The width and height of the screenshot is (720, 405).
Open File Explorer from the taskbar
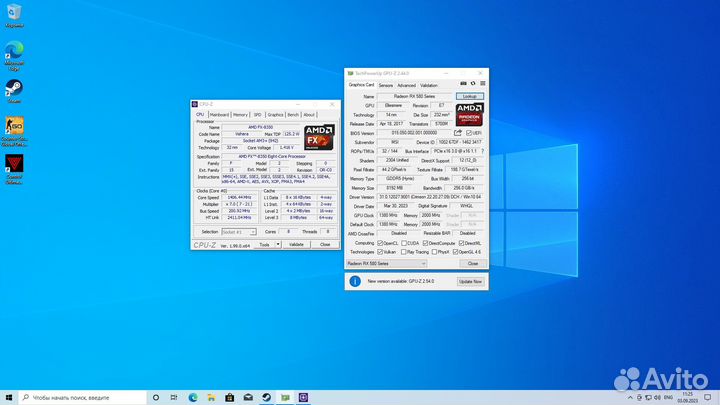tap(211, 397)
